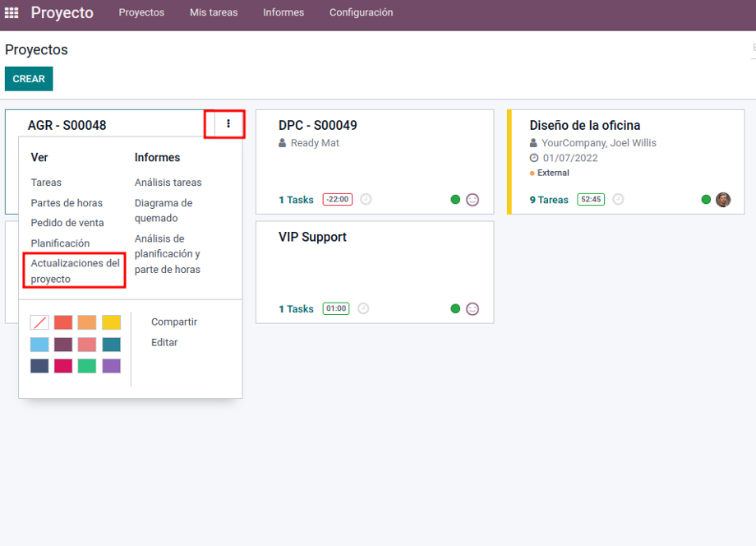Pick the yellow color swatch
756x546 pixels.
point(112,322)
